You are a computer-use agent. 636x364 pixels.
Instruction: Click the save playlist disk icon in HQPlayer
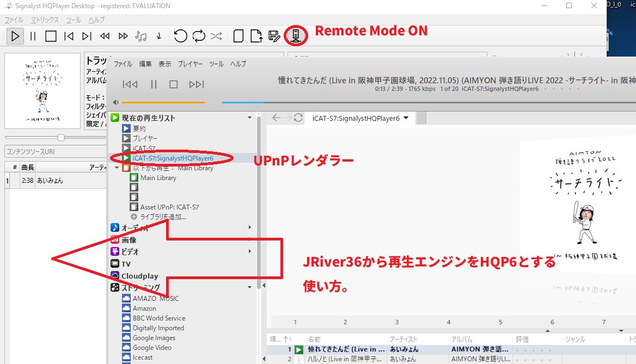(x=274, y=36)
